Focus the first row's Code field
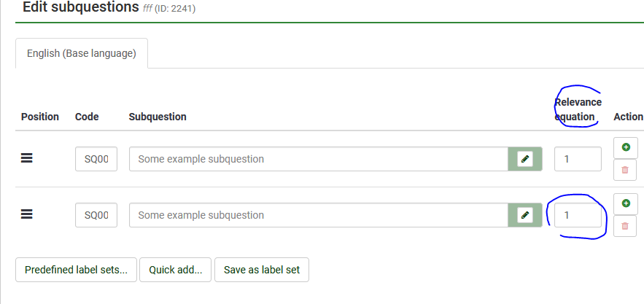Viewport: 644px width, 304px height. (96, 159)
